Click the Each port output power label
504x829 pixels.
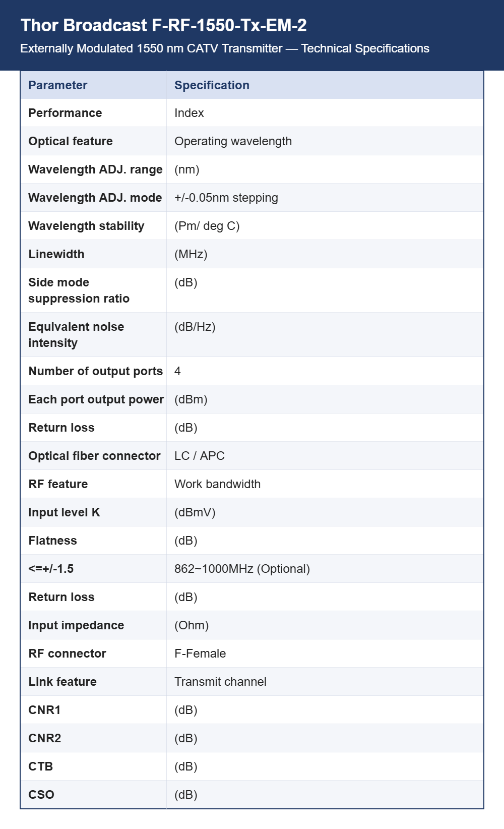click(96, 399)
